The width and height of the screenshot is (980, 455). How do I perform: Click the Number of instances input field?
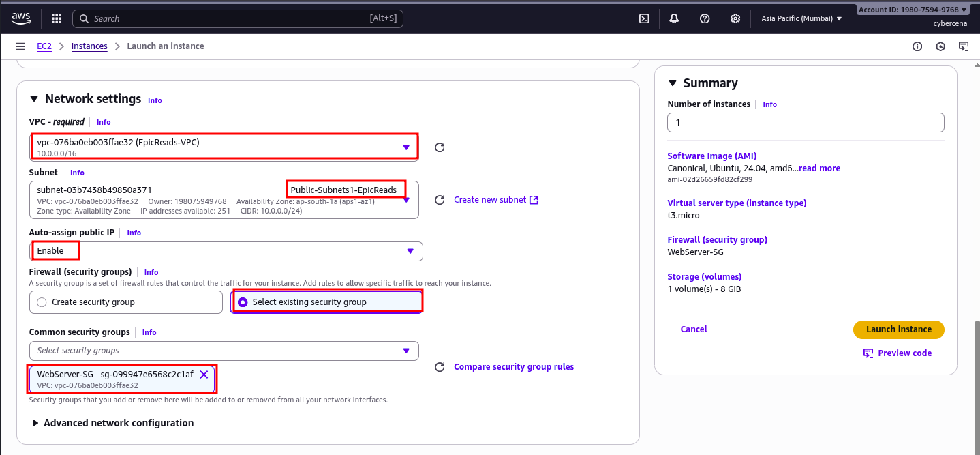tap(806, 123)
